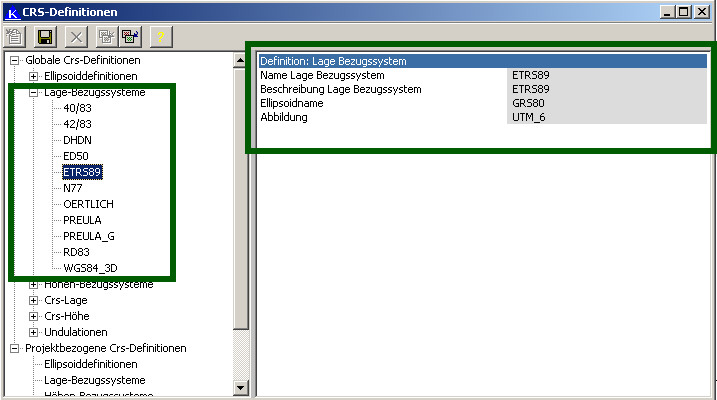The width and height of the screenshot is (717, 400).
Task: Click the K icon in title bar
Action: pyautogui.click(x=12, y=12)
